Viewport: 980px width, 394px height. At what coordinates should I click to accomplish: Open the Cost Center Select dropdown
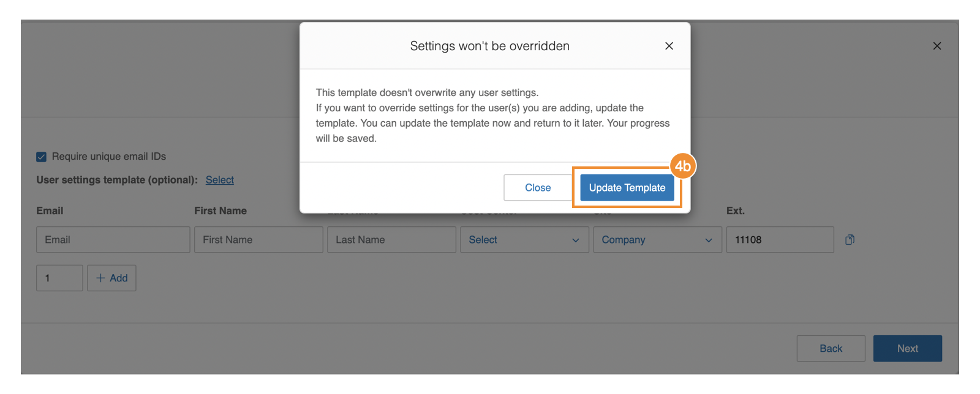click(524, 239)
